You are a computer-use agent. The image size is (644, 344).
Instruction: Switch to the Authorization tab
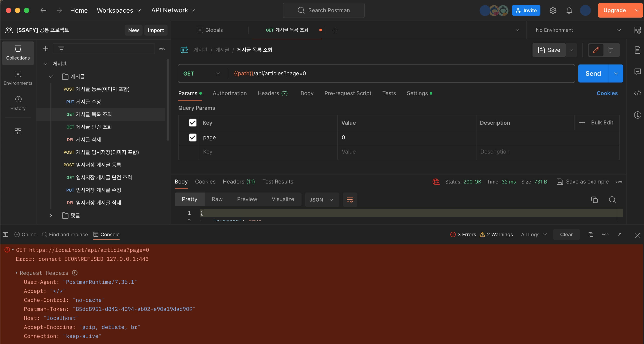(229, 93)
